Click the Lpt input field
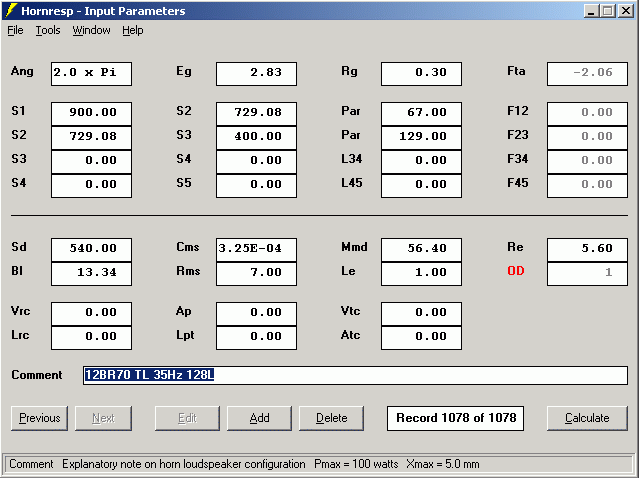This screenshot has height=478, width=639. click(256, 338)
